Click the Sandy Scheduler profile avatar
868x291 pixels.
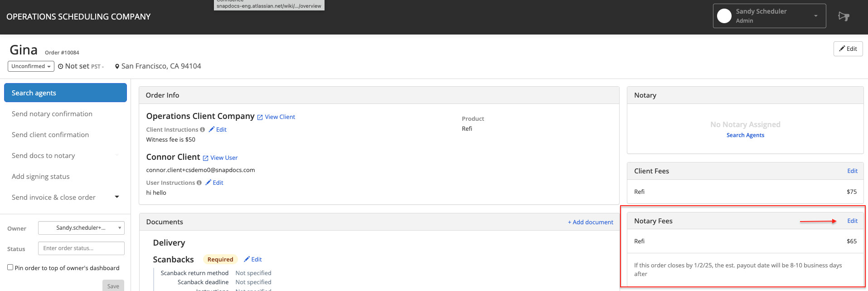click(724, 16)
